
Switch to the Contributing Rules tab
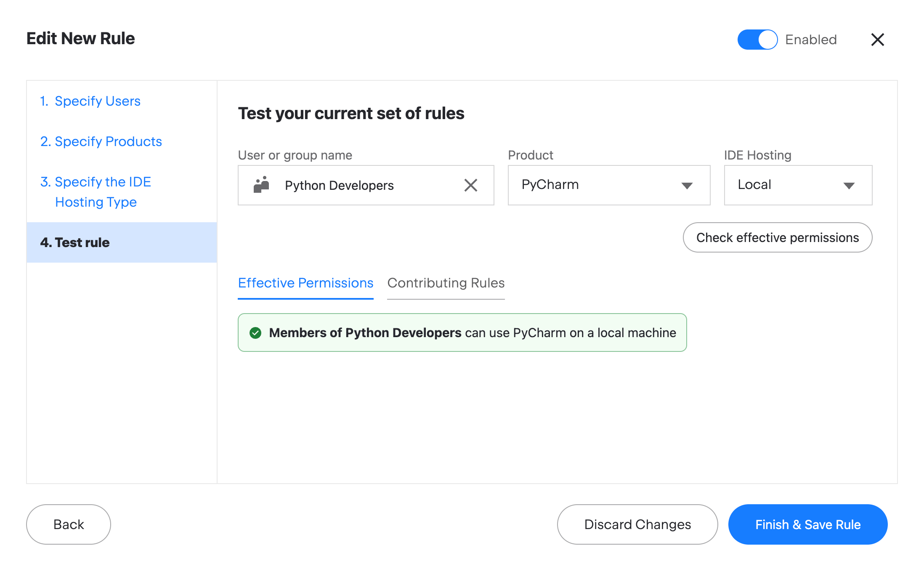coord(446,283)
